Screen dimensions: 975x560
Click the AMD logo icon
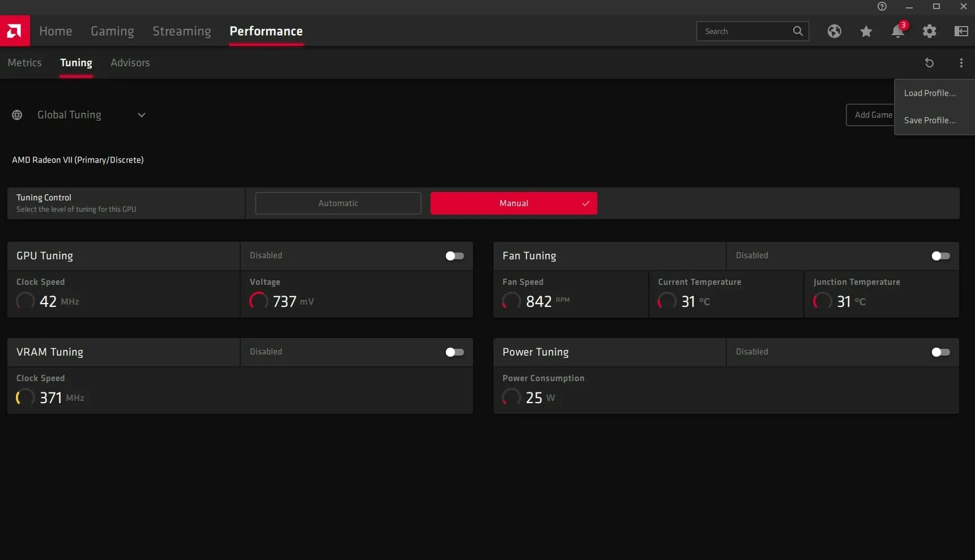15,31
